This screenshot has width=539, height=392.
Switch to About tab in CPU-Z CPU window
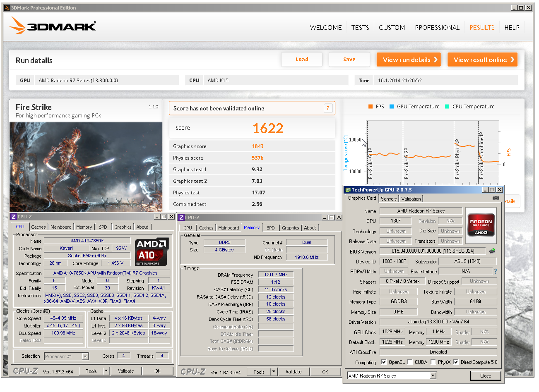click(142, 227)
